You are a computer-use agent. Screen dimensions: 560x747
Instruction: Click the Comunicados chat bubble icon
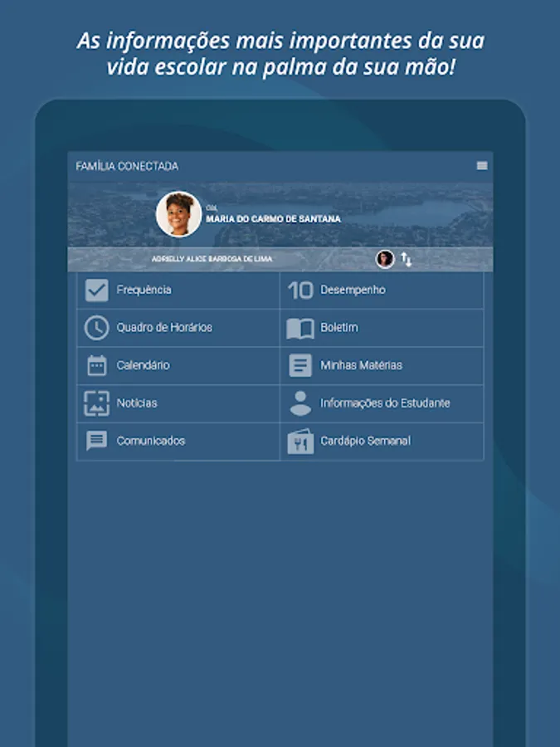(97, 441)
